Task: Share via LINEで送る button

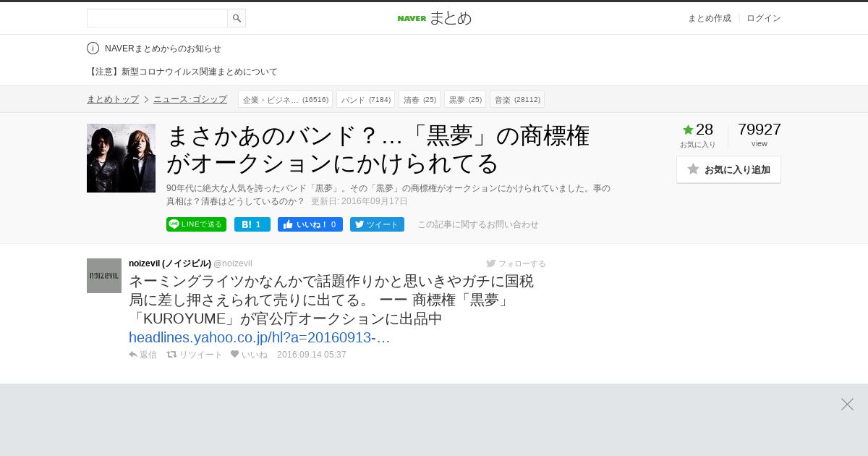Action: pyautogui.click(x=196, y=224)
